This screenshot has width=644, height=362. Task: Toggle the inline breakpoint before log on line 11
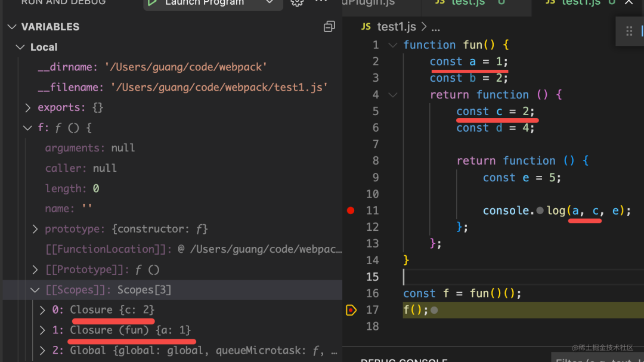(540, 211)
